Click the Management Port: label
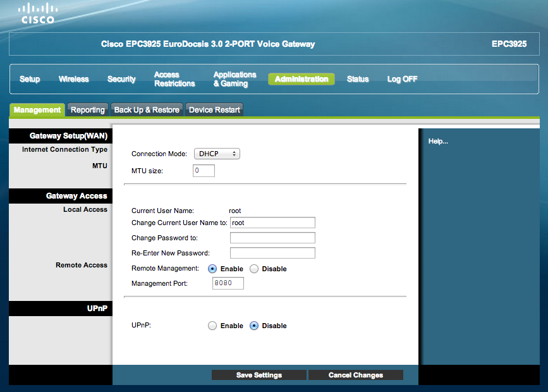Viewport: 548px width, 392px height. click(x=159, y=284)
